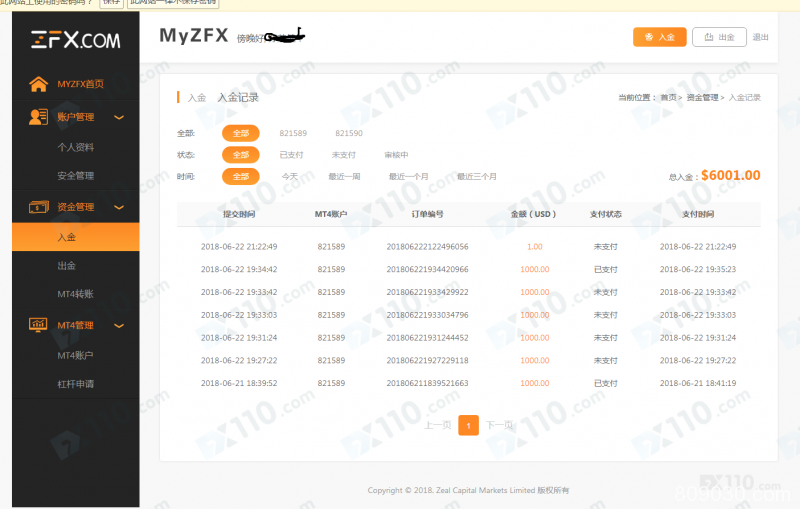This screenshot has width=800, height=509.
Task: Click the 1.00 amount cell
Action: pyautogui.click(x=535, y=246)
